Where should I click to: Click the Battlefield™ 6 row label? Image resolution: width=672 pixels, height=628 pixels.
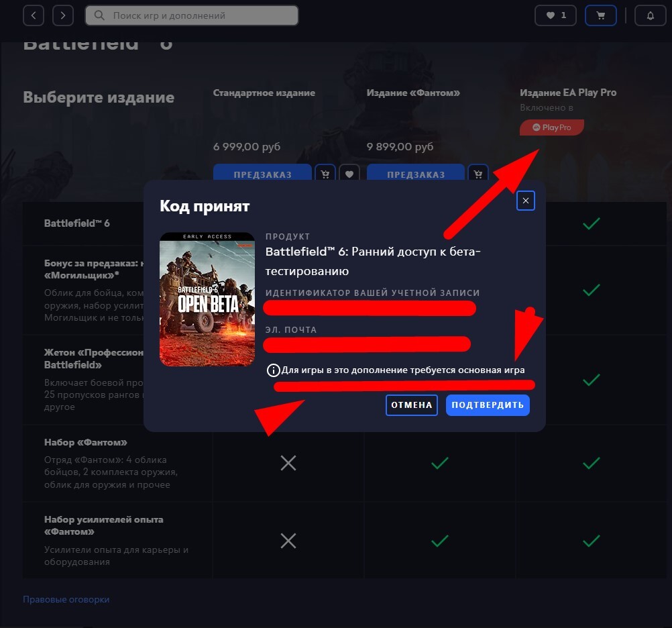point(76,223)
